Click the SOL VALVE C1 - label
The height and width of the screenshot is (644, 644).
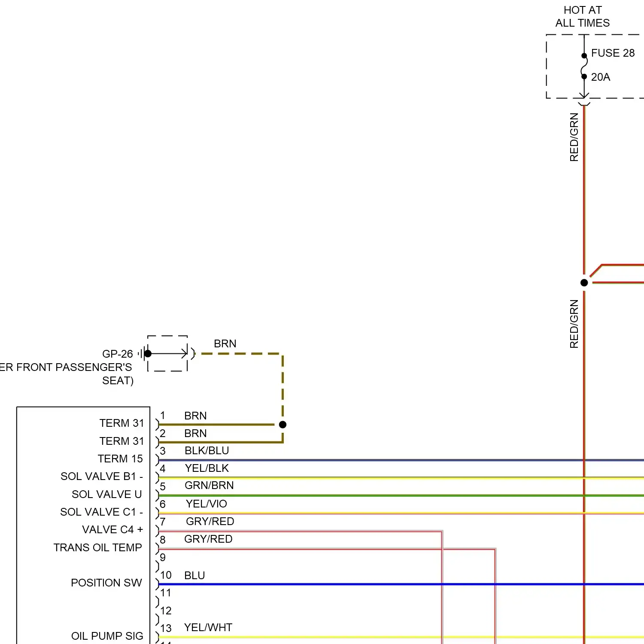click(x=101, y=512)
